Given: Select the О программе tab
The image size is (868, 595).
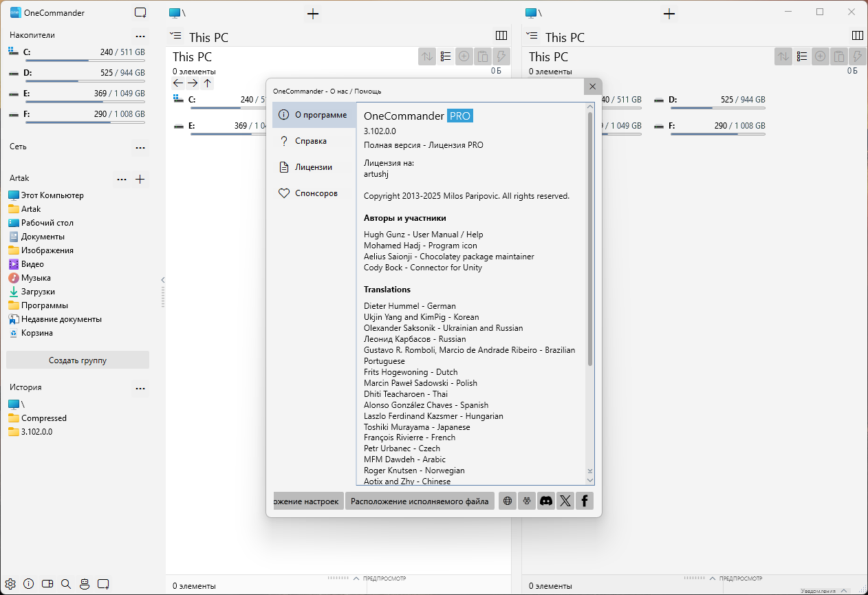Looking at the screenshot, I should (314, 115).
